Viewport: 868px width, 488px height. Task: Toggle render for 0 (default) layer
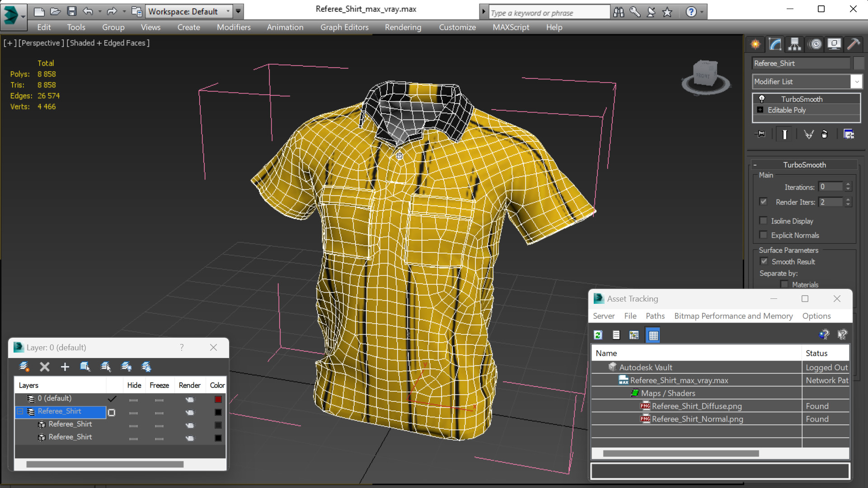click(190, 400)
